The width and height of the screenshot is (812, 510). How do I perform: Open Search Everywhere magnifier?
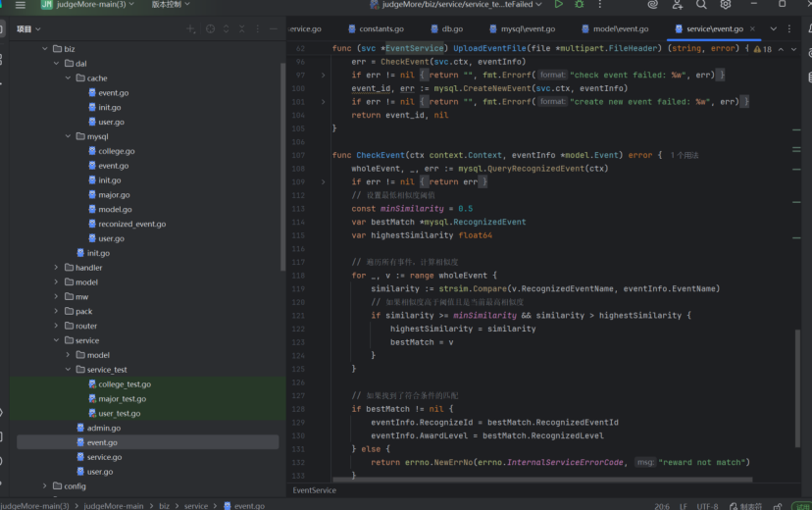[701, 4]
